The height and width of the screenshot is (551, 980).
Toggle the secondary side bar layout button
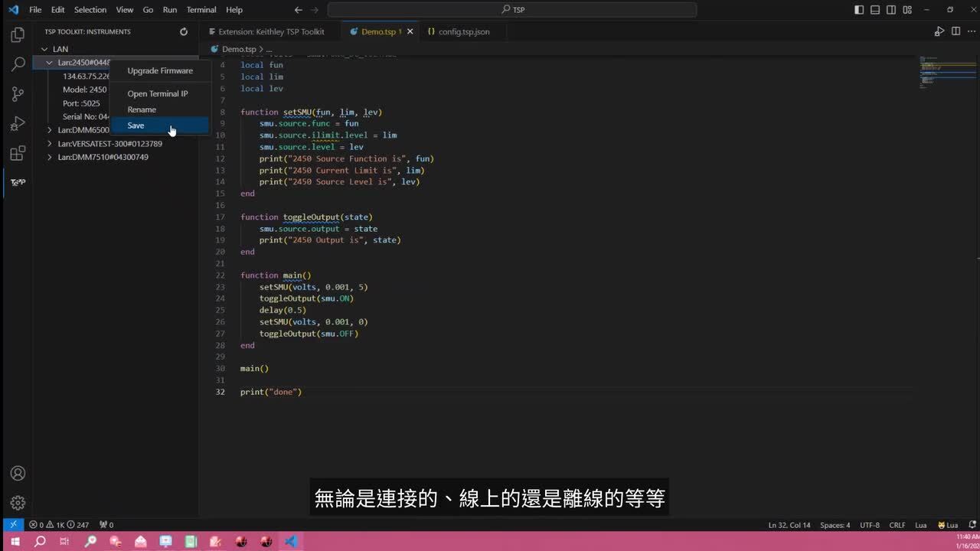click(x=890, y=10)
